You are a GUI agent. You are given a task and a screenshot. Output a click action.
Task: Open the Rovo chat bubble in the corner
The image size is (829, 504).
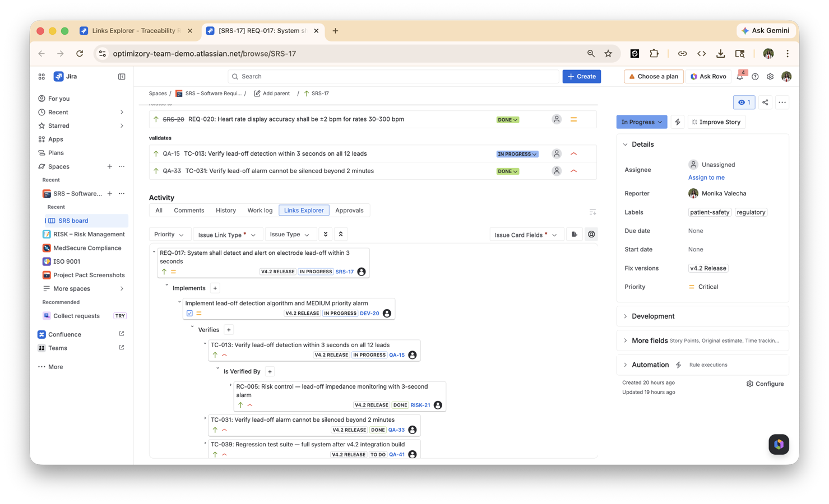tap(779, 444)
